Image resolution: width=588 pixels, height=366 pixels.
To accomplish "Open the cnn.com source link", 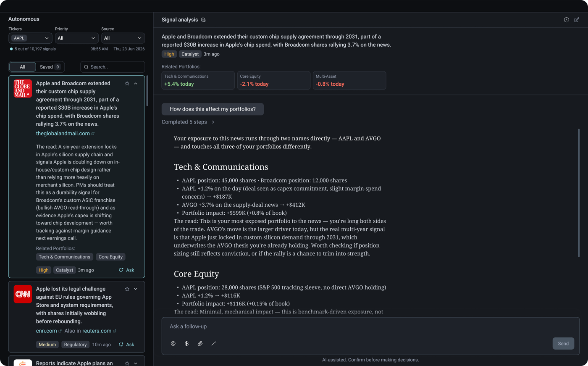I will (x=49, y=331).
